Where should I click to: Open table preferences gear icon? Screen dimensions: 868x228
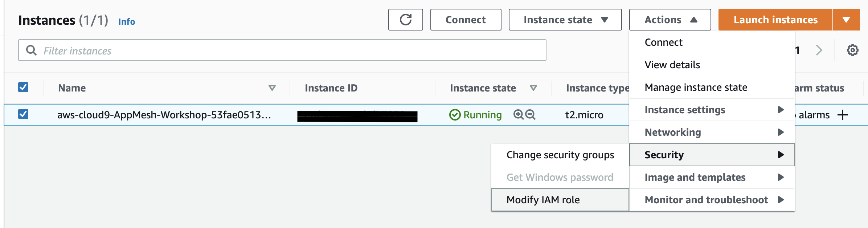[852, 50]
